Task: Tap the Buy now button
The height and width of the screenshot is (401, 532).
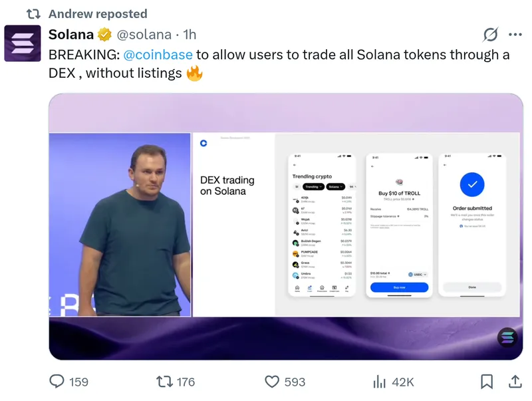Action: [x=400, y=287]
